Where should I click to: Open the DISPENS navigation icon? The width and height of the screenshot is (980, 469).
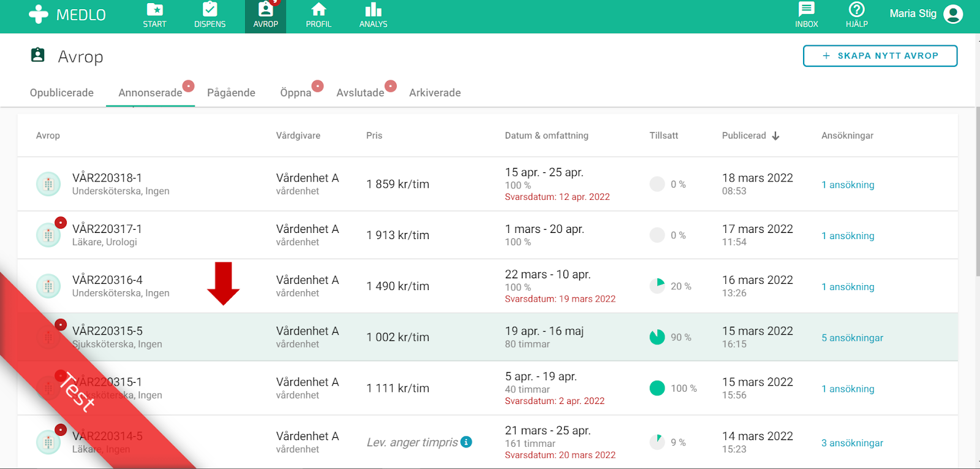(210, 9)
